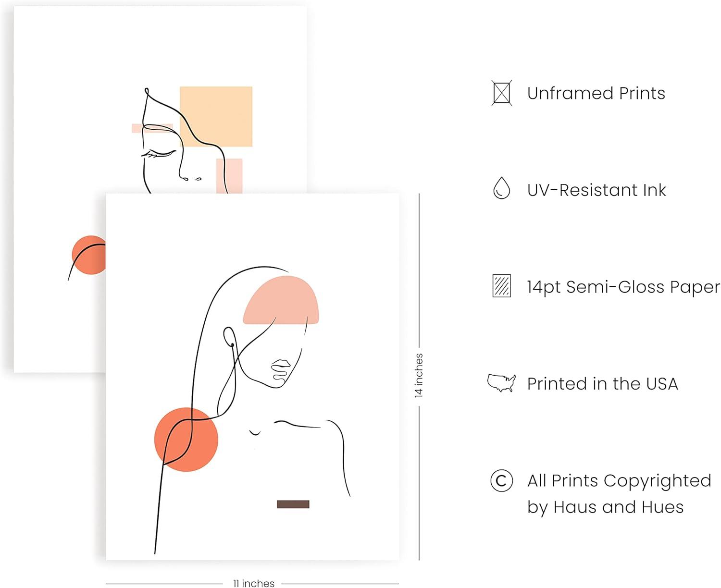Click the '14 inches' height label
The image size is (721, 588).
(x=419, y=375)
